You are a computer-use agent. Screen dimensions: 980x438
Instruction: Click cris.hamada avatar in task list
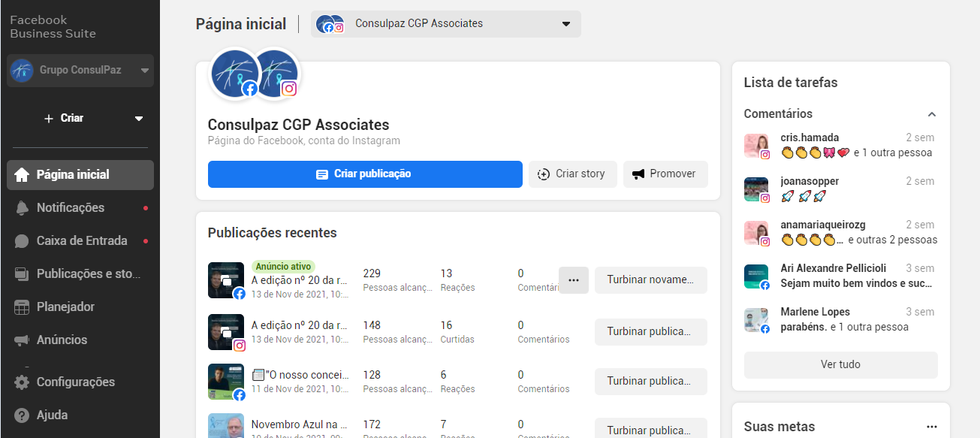point(756,147)
